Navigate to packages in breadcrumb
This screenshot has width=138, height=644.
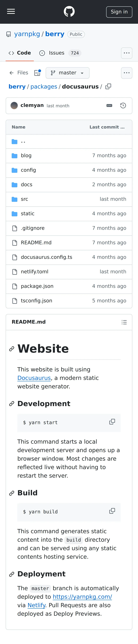pyautogui.click(x=44, y=87)
